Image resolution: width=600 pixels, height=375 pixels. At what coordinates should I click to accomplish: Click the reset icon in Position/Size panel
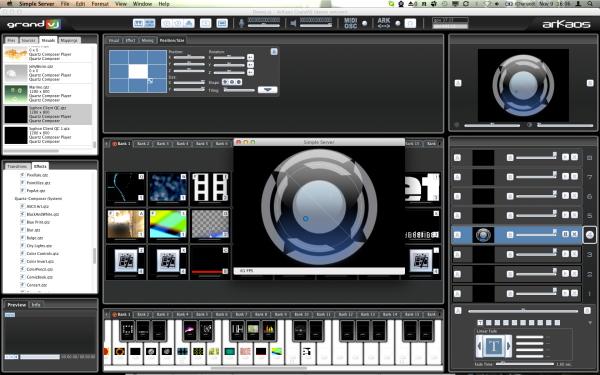pos(274,52)
